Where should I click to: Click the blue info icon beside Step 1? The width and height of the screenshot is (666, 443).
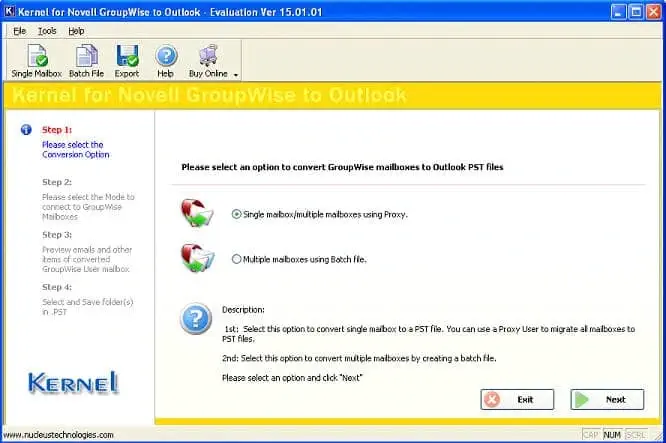(x=26, y=130)
